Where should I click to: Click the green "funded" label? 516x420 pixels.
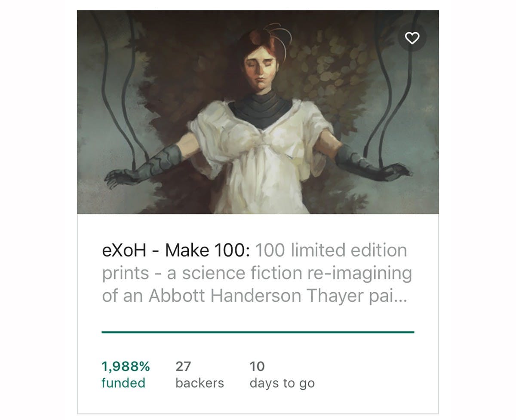point(123,383)
